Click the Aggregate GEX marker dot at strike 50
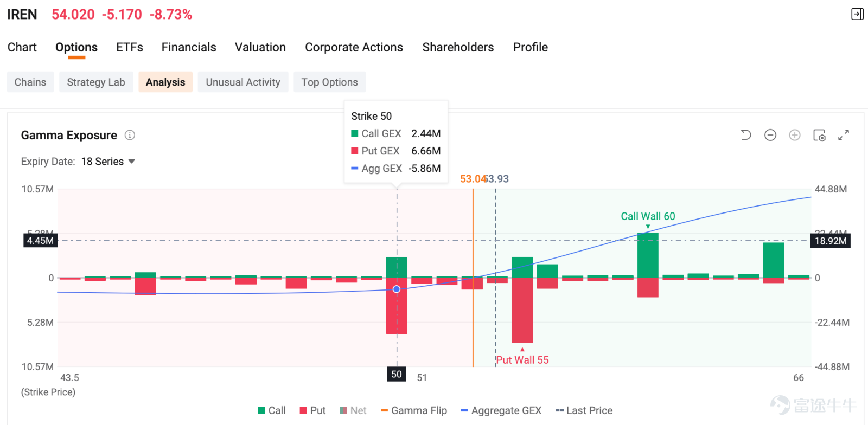The image size is (868, 425). [397, 289]
